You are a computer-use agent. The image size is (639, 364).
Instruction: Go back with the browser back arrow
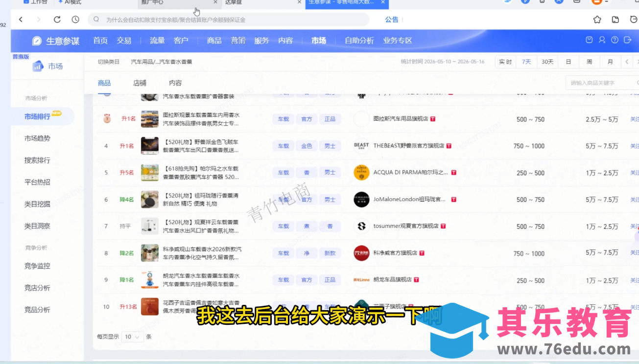pos(21,20)
